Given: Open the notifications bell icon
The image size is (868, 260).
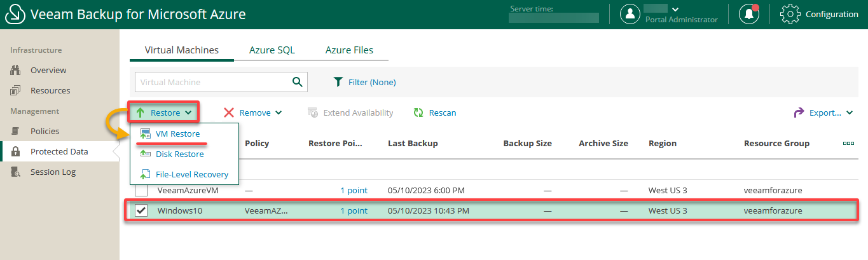Looking at the screenshot, I should [x=749, y=14].
